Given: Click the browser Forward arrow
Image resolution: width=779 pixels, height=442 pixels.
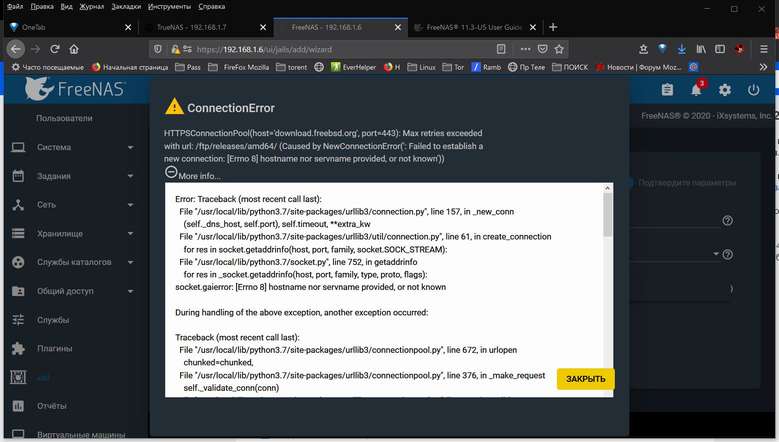Looking at the screenshot, I should pyautogui.click(x=35, y=49).
